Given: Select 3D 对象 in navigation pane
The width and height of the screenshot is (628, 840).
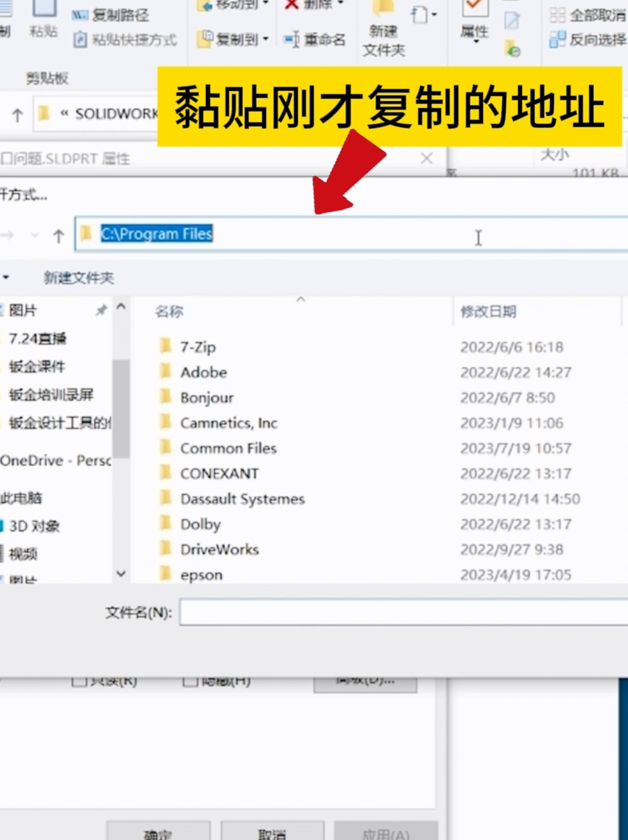Looking at the screenshot, I should pos(34,526).
